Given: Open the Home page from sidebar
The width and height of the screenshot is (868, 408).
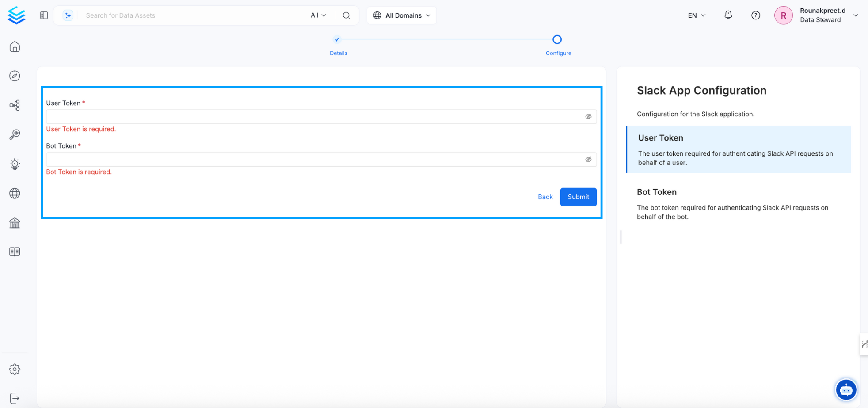Looking at the screenshot, I should point(15,47).
